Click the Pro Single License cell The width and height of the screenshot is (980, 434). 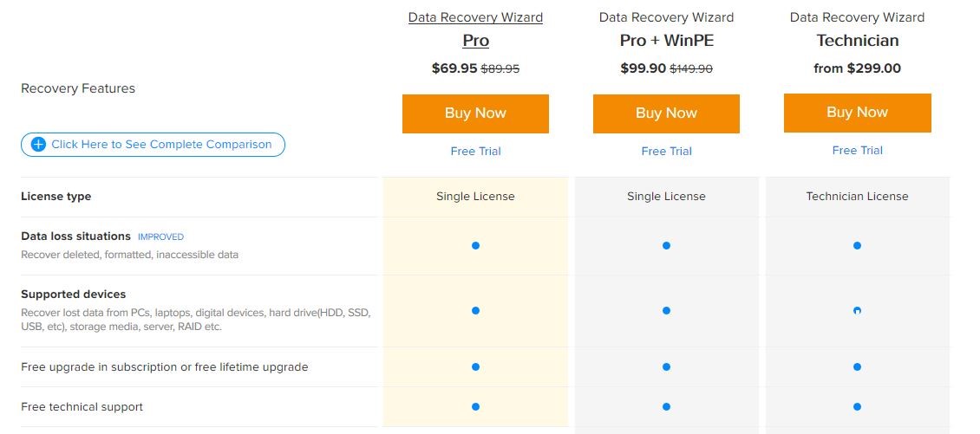475,197
